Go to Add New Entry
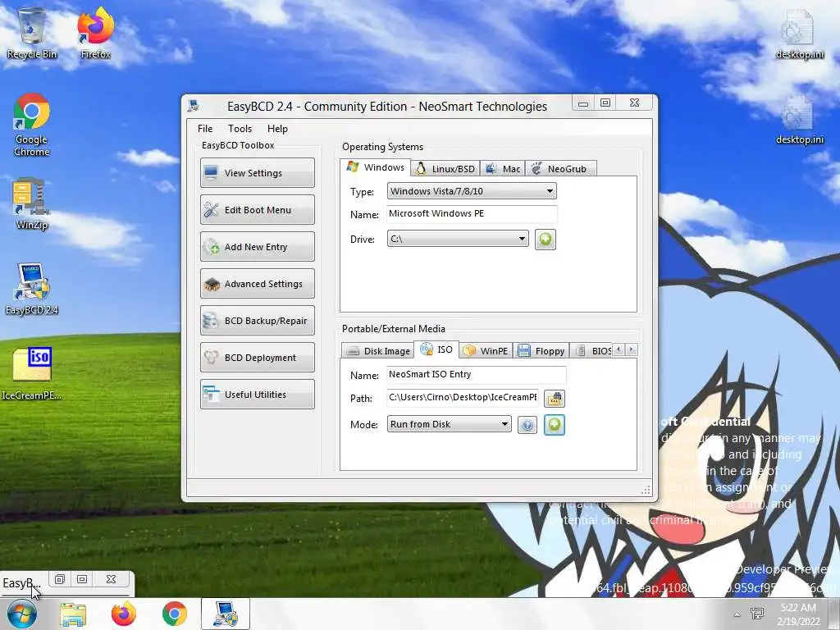This screenshot has height=630, width=840. coord(257,246)
